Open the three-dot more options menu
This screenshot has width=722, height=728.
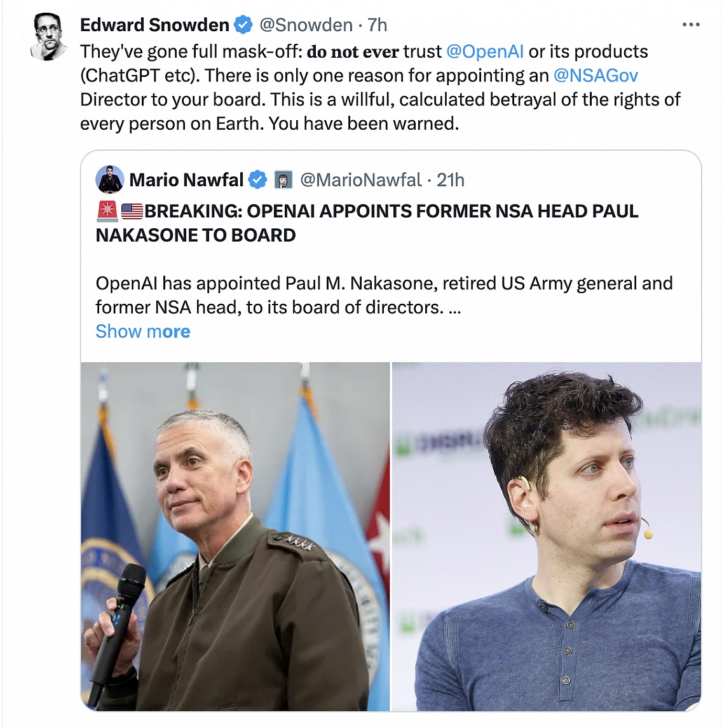(x=690, y=25)
